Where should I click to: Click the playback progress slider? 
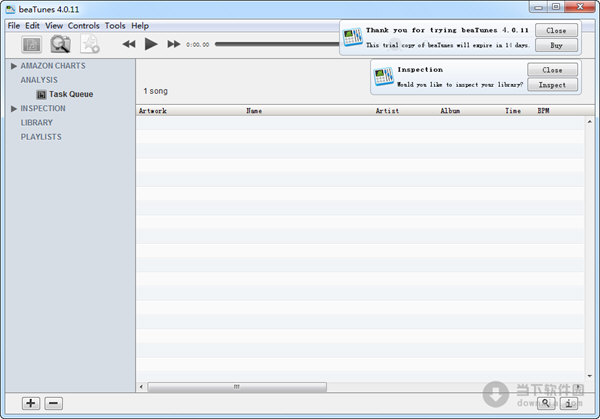[277, 44]
